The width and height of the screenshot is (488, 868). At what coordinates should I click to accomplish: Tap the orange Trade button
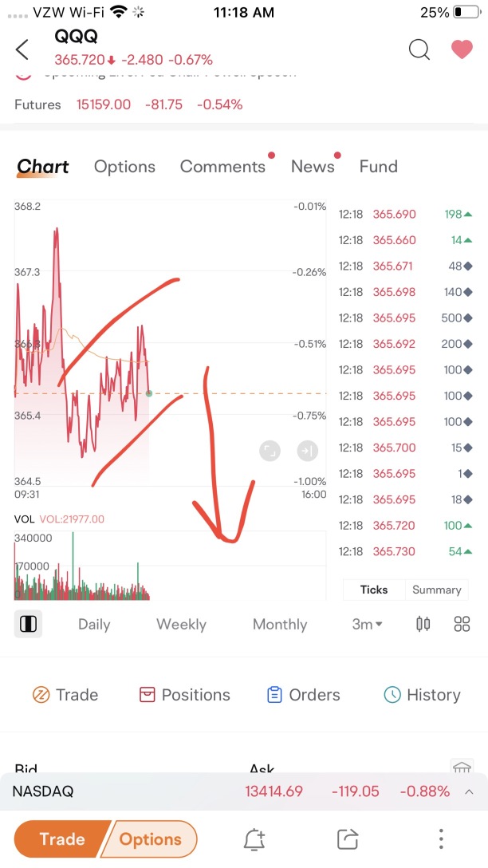click(x=63, y=838)
